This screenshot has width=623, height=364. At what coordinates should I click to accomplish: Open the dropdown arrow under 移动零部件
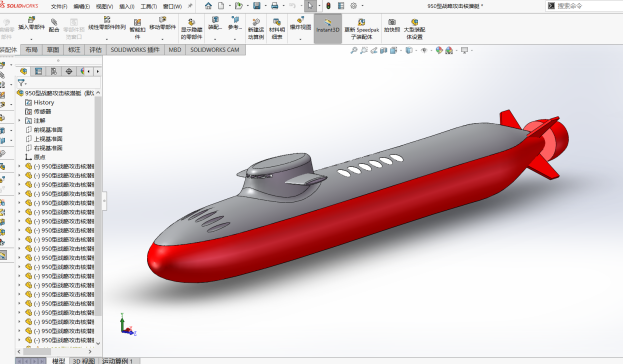162,39
